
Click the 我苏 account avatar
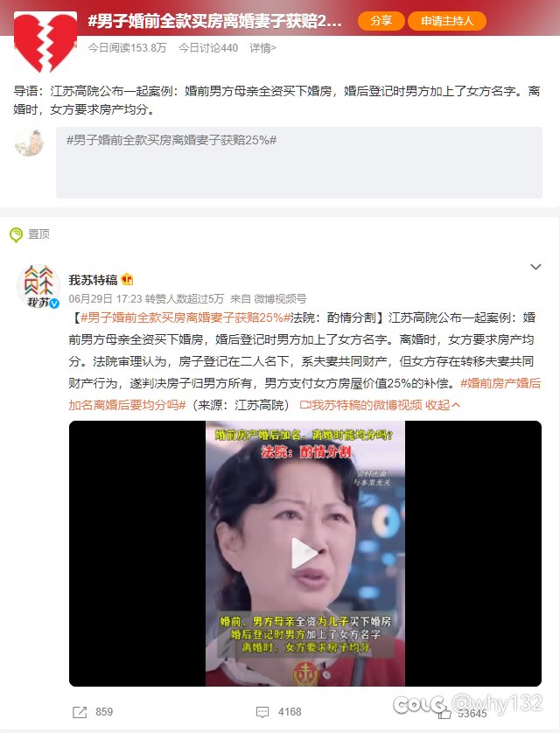[x=38, y=286]
